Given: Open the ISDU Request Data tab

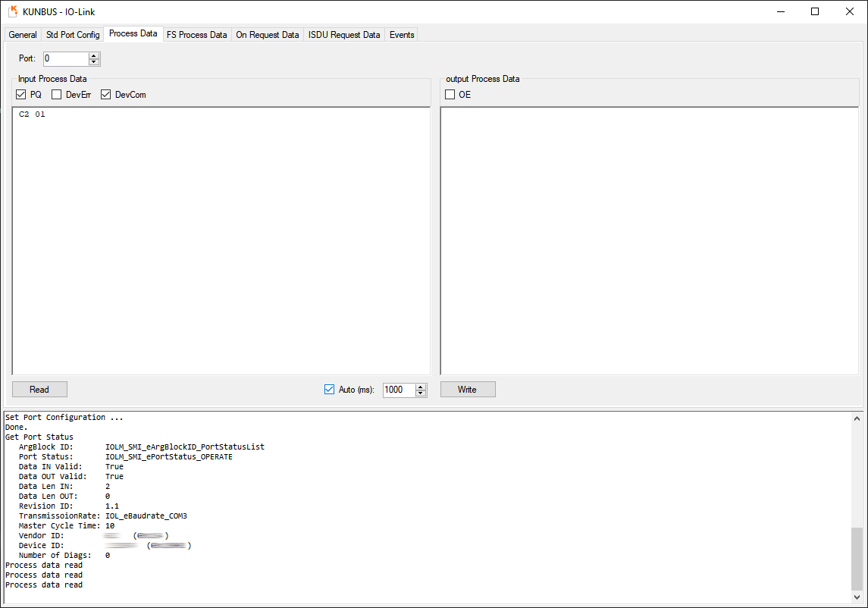Looking at the screenshot, I should point(344,35).
